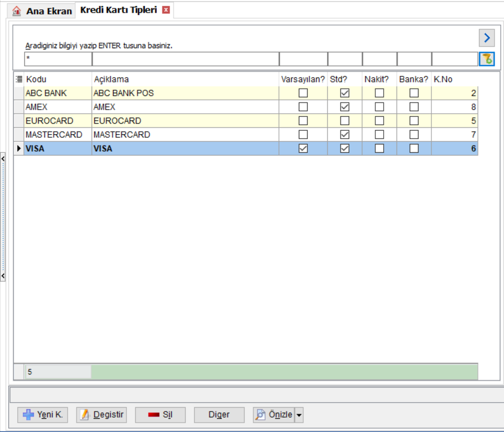Click the Sil delete button
Viewport: 504px width, 432px height.
160,415
